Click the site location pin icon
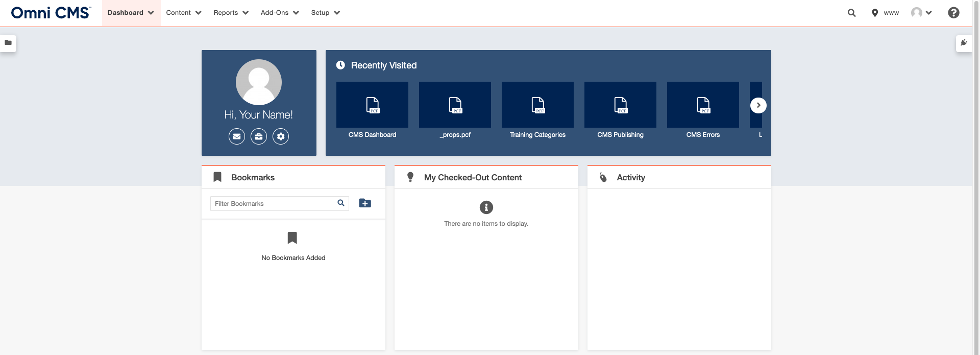This screenshot has width=980, height=355. [x=875, y=13]
